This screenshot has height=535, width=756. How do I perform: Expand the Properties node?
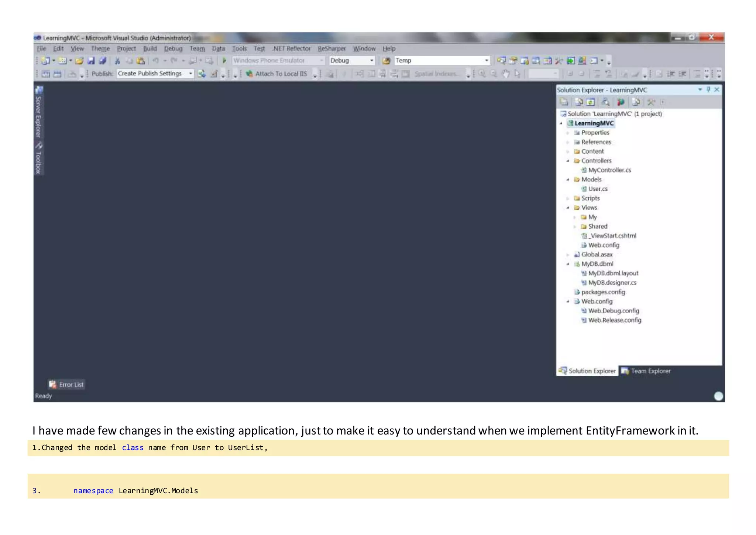point(568,133)
